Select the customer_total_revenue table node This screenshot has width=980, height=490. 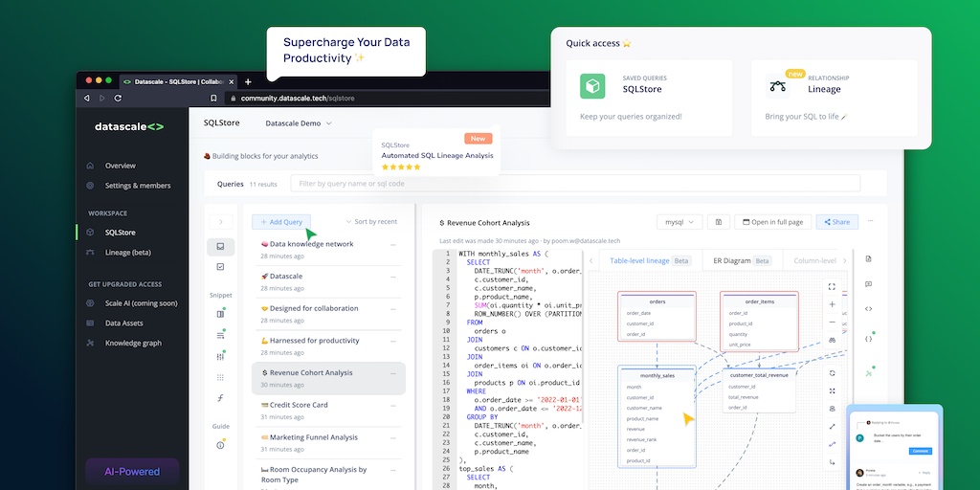click(759, 390)
